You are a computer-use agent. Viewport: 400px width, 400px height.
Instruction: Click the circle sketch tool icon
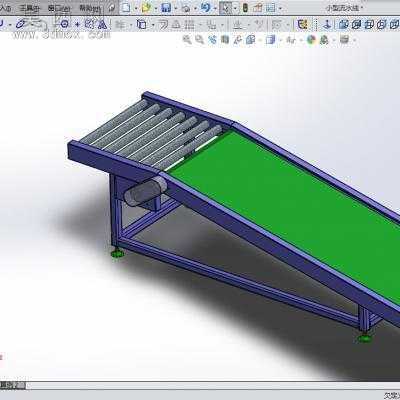(64, 24)
